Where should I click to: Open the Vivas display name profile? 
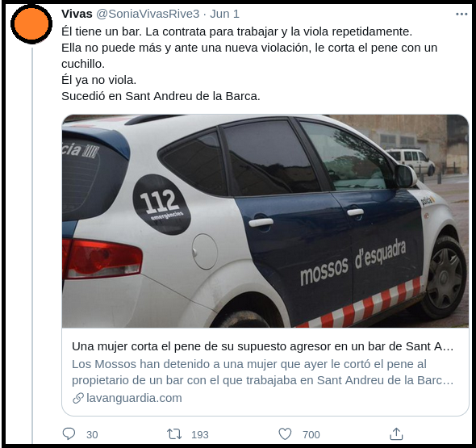pos(77,14)
